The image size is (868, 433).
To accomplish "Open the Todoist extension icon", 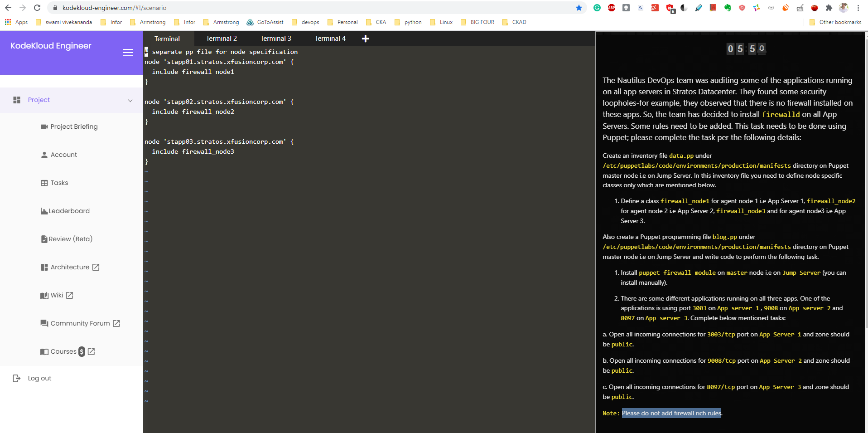I will click(655, 8).
